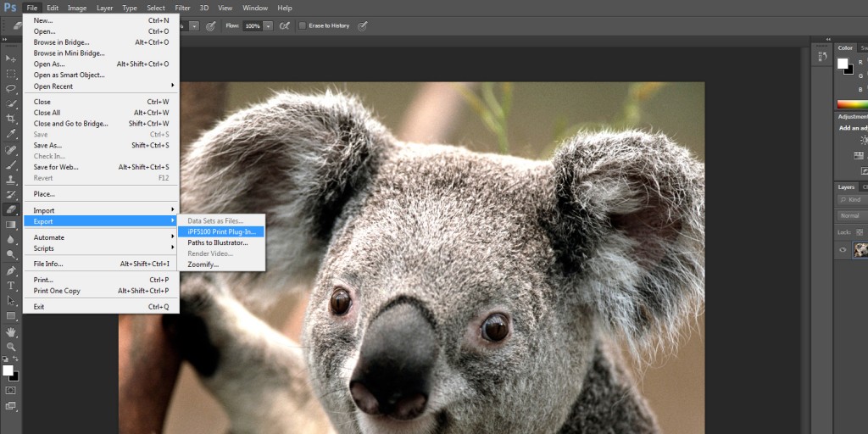Reset default foreground and background colors
This screenshot has height=434, width=868.
(x=5, y=359)
